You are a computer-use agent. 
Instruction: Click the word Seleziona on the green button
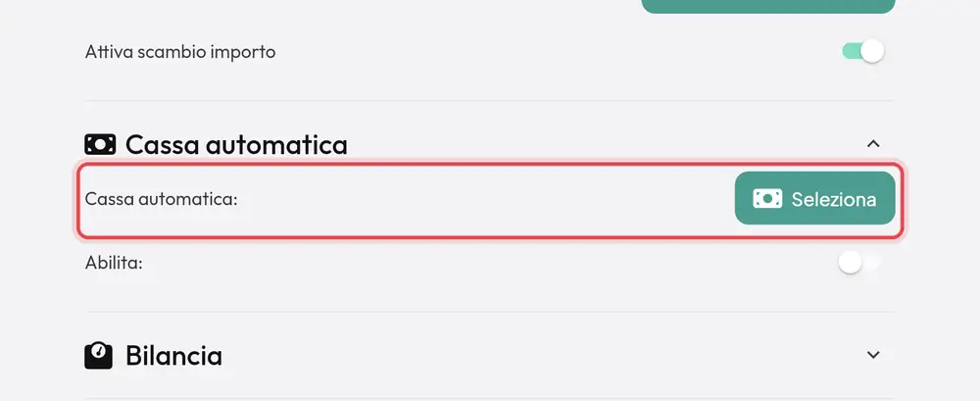(834, 200)
